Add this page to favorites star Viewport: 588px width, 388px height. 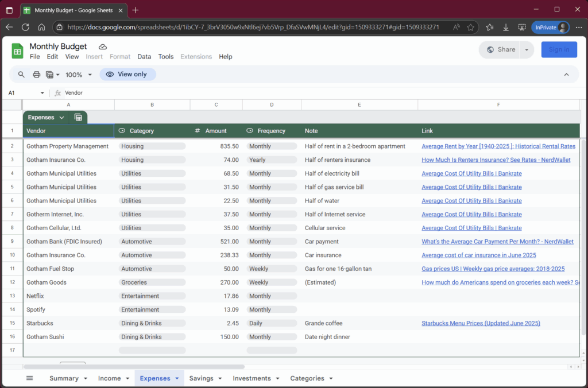tap(471, 27)
